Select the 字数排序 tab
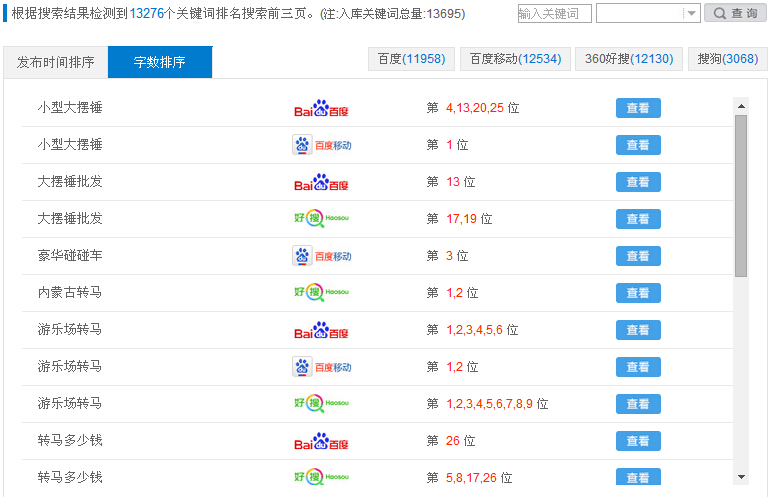 (x=160, y=62)
